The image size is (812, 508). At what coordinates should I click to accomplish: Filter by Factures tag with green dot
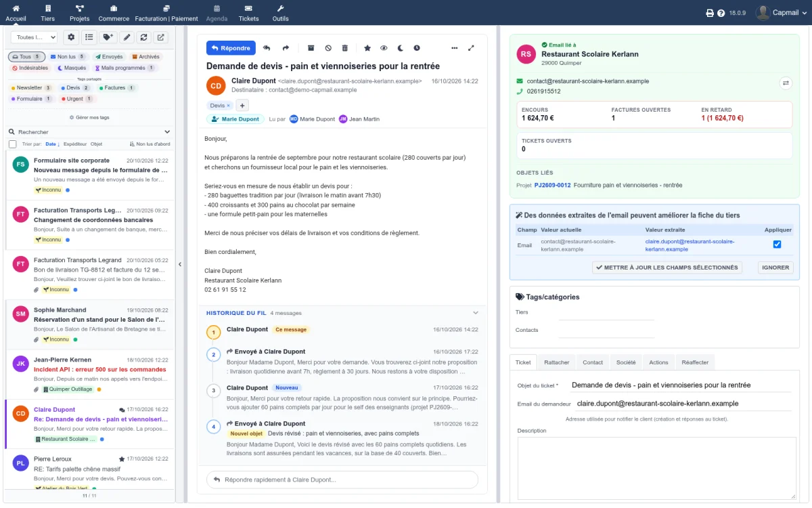118,88
